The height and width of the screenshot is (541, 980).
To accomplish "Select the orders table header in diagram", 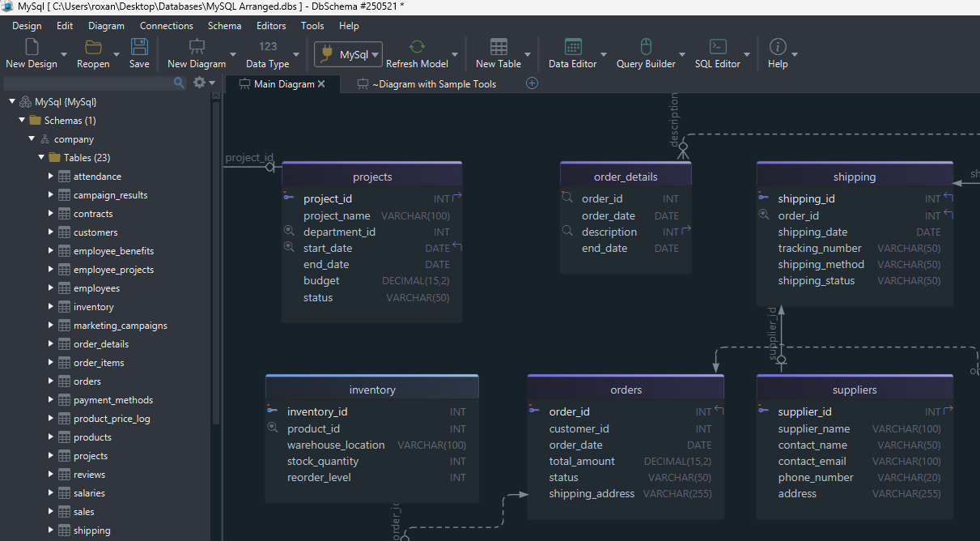I will pos(626,390).
